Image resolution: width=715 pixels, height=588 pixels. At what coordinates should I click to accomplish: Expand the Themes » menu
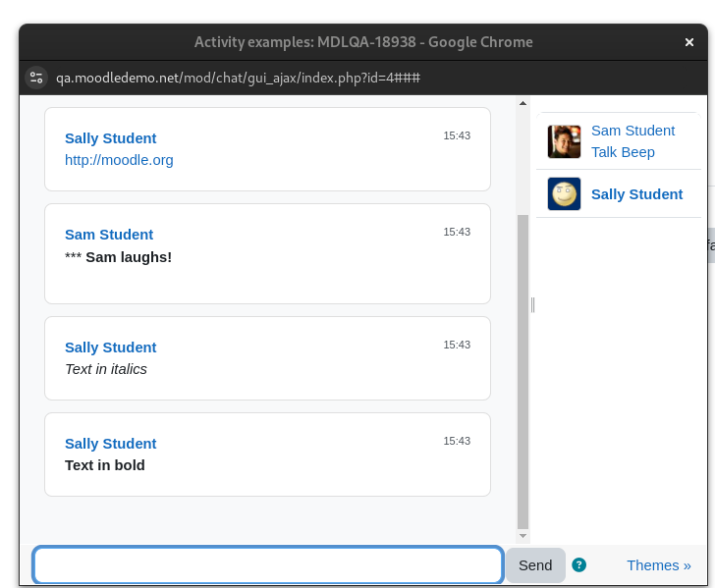point(658,565)
